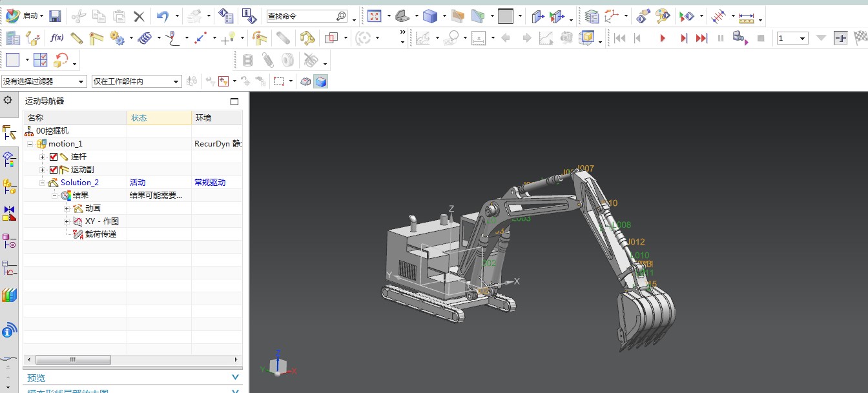This screenshot has width=868, height=393.
Task: Expand the 预览 preview section
Action: click(132, 378)
